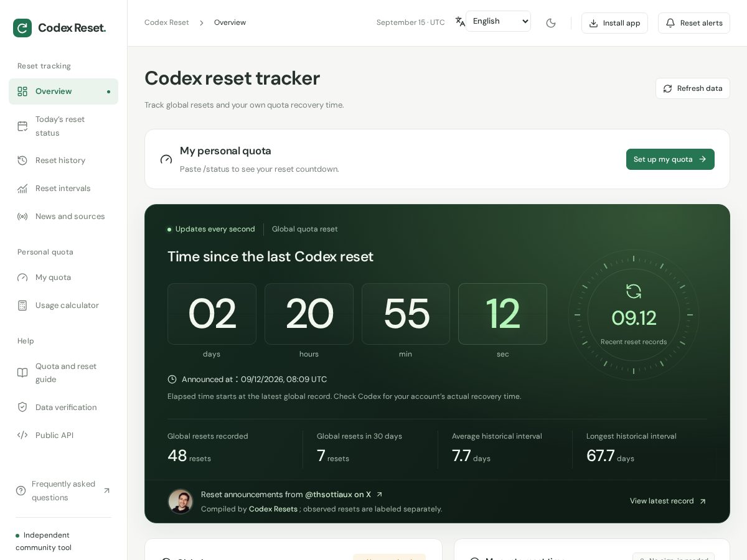747x560 pixels.
Task: Click Set up my quota button
Action: click(x=670, y=159)
